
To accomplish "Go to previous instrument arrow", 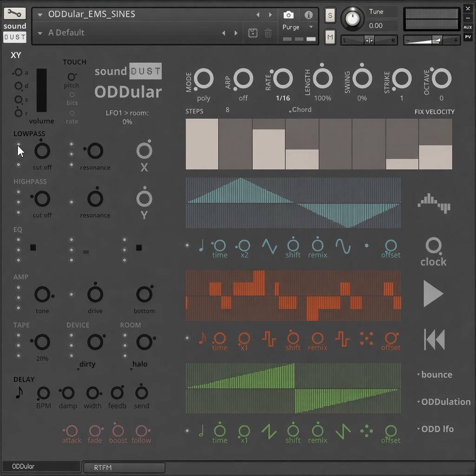I will (258, 14).
